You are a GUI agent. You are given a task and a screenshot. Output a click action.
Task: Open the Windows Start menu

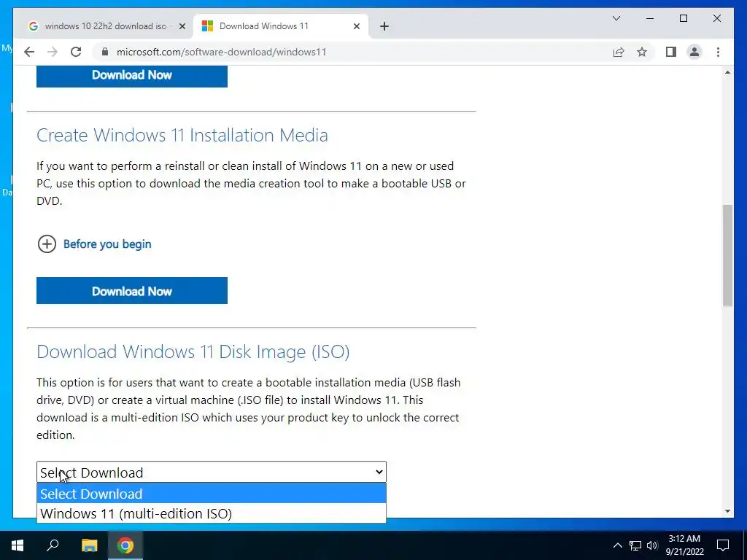18,545
